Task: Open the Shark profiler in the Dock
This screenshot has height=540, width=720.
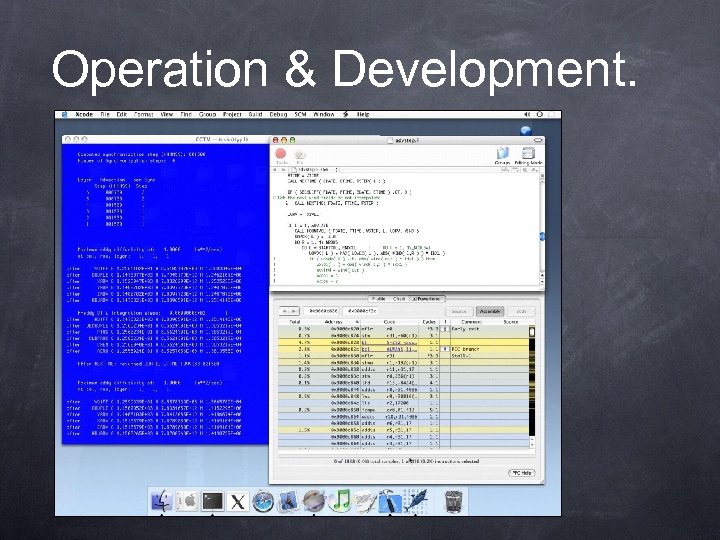Action: (x=416, y=501)
